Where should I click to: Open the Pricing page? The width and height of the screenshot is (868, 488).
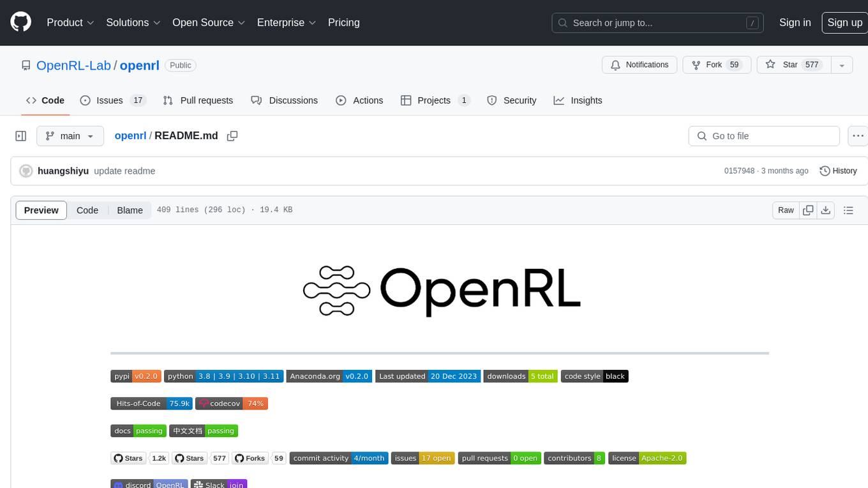coord(344,22)
